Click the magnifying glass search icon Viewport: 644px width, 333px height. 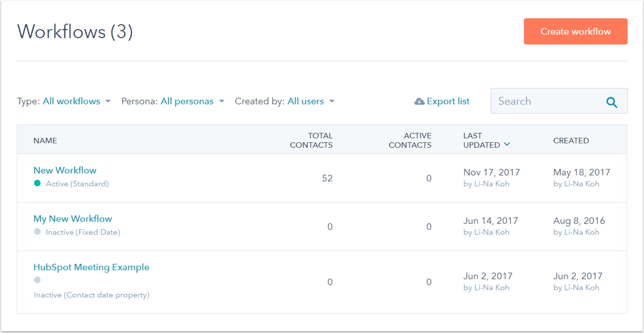click(611, 102)
